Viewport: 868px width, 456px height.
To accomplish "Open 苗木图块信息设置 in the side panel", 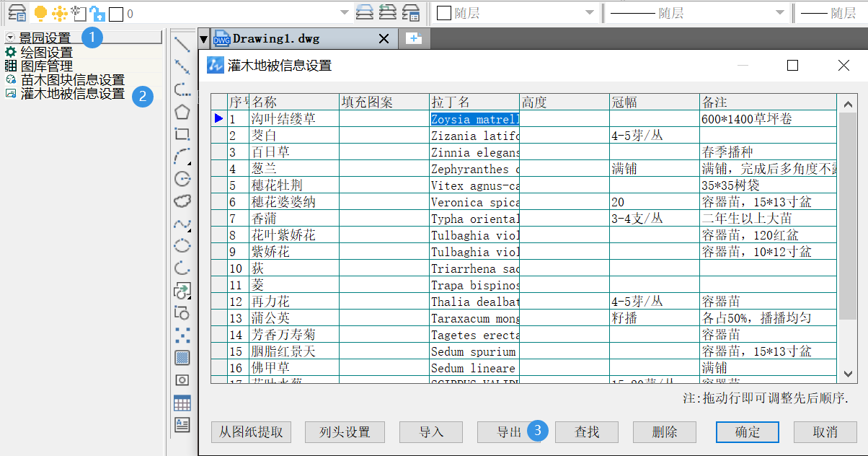I will 65,80.
